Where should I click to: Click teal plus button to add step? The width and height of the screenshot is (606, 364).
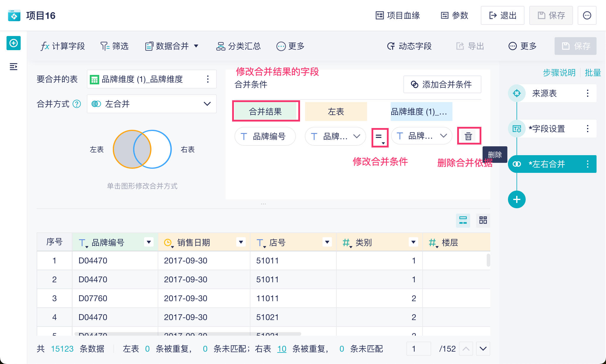(517, 200)
